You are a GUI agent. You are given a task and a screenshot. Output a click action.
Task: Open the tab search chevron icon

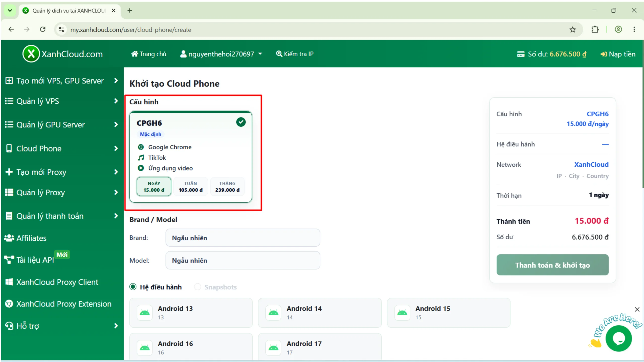[x=10, y=11]
